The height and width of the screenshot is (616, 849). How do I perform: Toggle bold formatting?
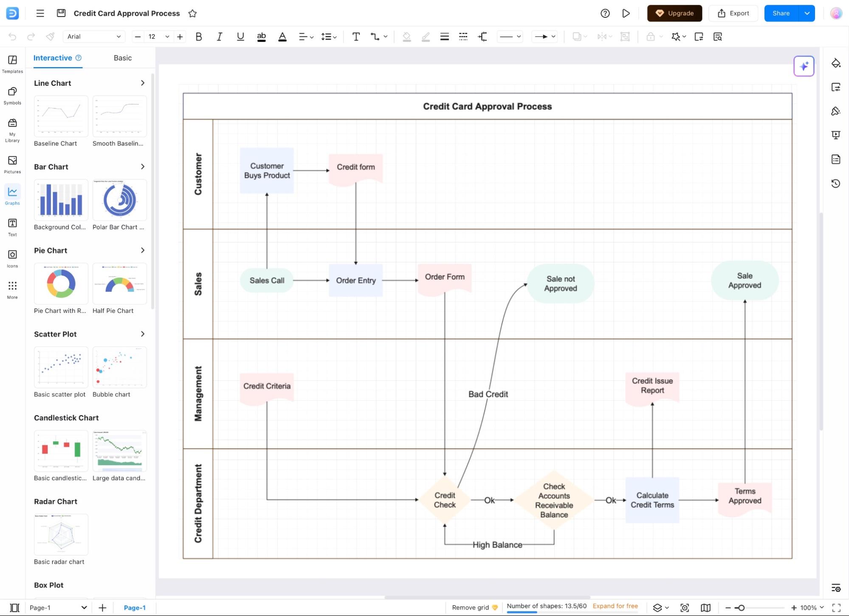(198, 37)
